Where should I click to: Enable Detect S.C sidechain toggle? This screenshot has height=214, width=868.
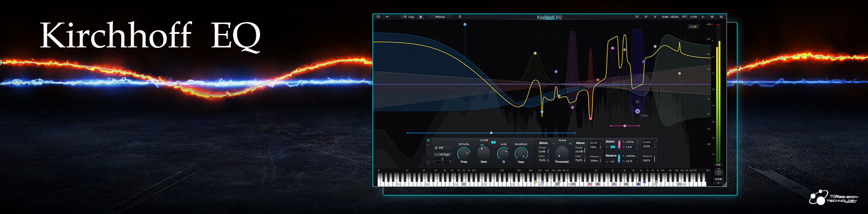(612, 147)
